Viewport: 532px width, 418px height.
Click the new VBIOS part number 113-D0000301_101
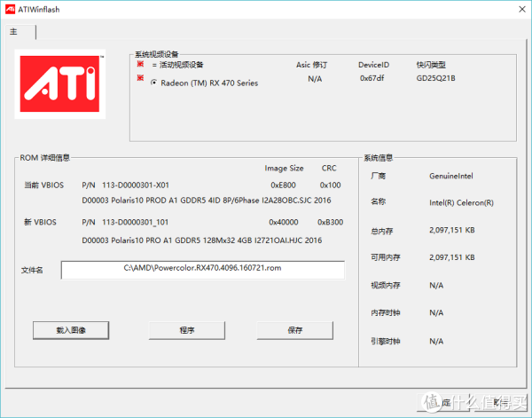pyautogui.click(x=135, y=222)
